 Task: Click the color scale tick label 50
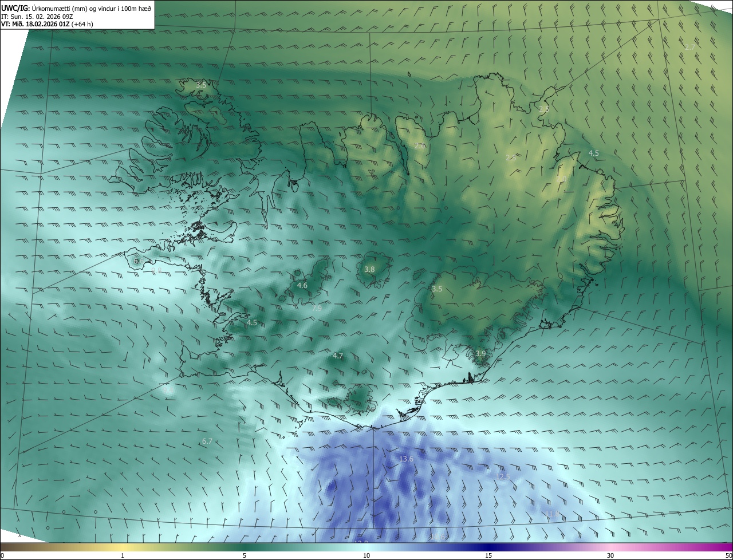coord(728,555)
